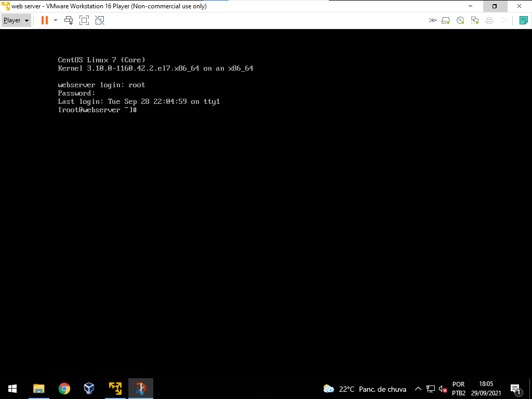Open the clock and calendar showing 18:05
The width and height of the screenshot is (532, 399).
click(486, 389)
